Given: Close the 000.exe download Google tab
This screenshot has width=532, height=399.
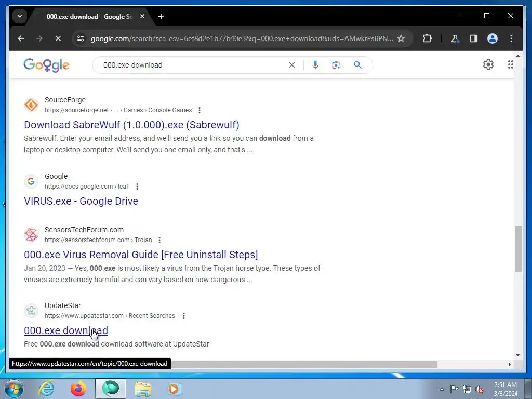Looking at the screenshot, I should (142, 16).
